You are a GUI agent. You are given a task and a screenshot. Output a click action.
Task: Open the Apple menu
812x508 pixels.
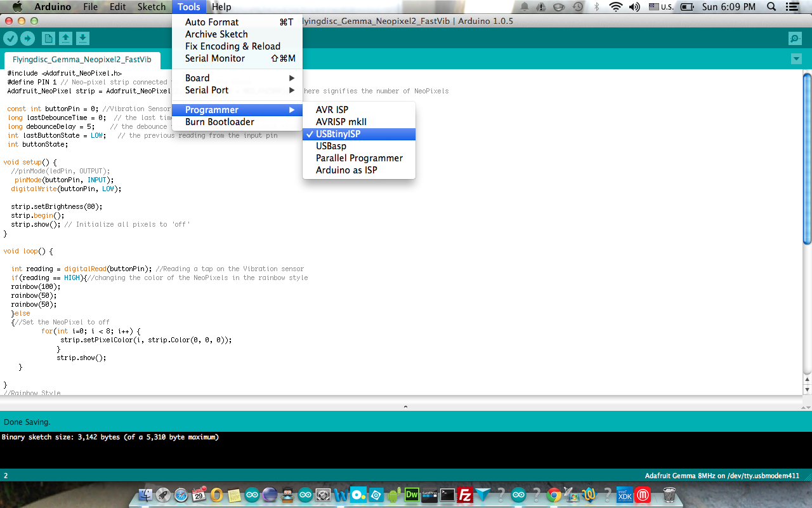(x=17, y=7)
